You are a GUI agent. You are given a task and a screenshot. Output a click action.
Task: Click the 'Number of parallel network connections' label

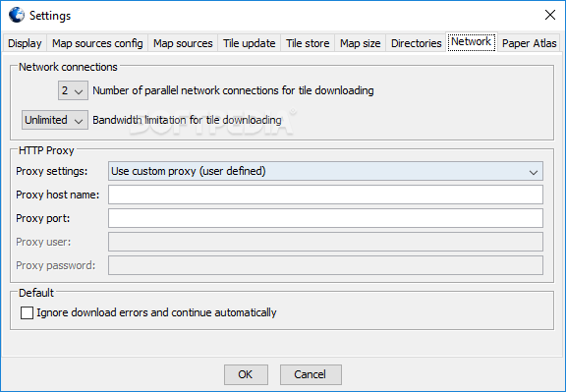pyautogui.click(x=233, y=90)
